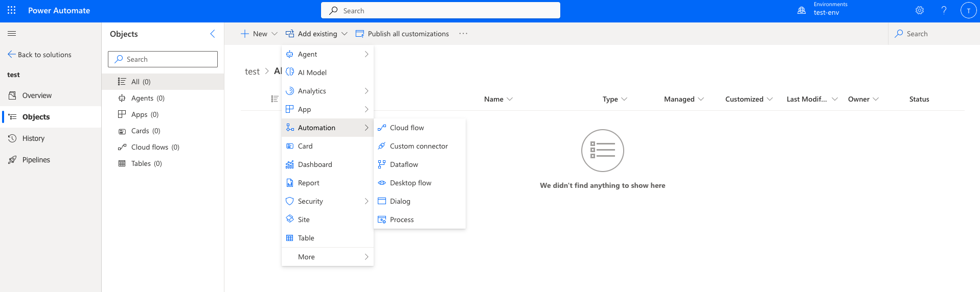Click the Objects panel search field
Screen dimensions: 980x292
[x=163, y=59]
